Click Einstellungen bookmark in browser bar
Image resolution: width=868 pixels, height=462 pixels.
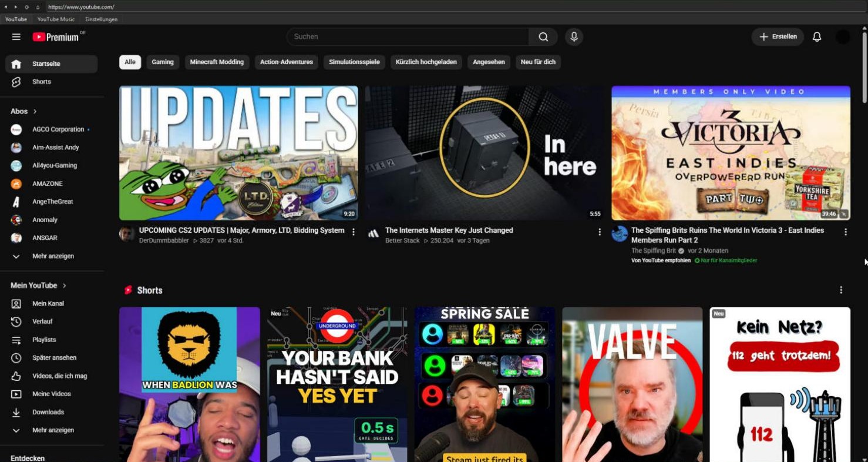click(x=101, y=19)
